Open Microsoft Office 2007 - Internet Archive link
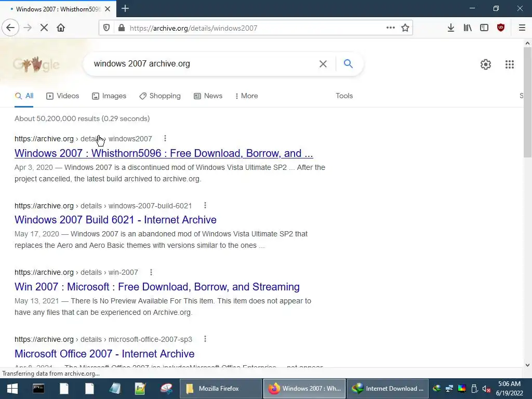Screen dimensions: 532x399 click(104, 353)
